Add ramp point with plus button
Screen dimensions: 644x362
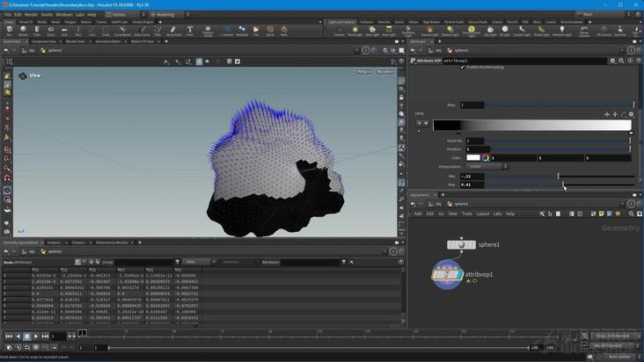tap(426, 123)
